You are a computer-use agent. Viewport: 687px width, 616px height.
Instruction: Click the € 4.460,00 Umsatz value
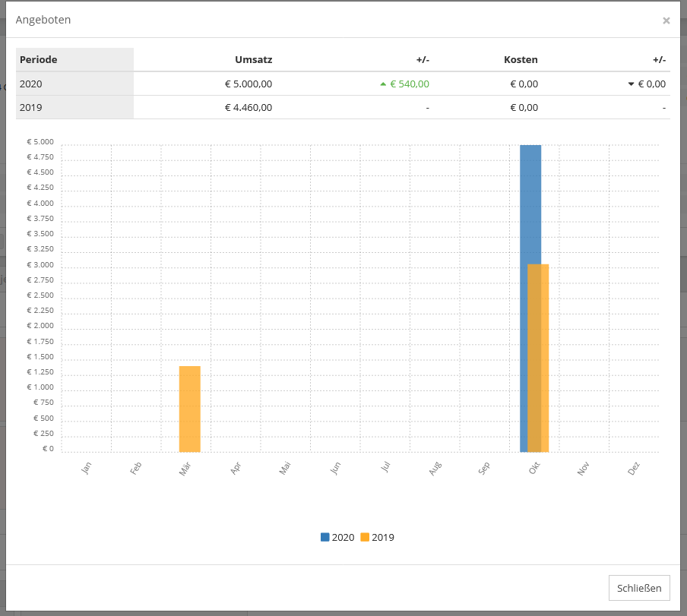click(x=249, y=108)
